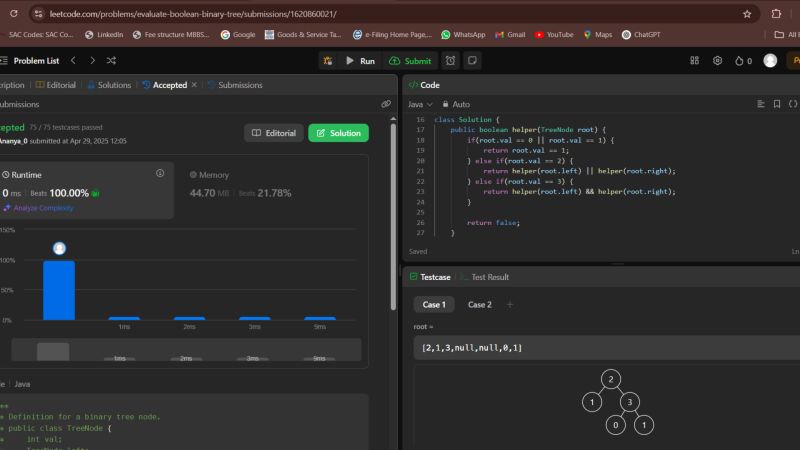Viewport: 800px width, 450px height.
Task: Submit the solution
Action: 410,61
